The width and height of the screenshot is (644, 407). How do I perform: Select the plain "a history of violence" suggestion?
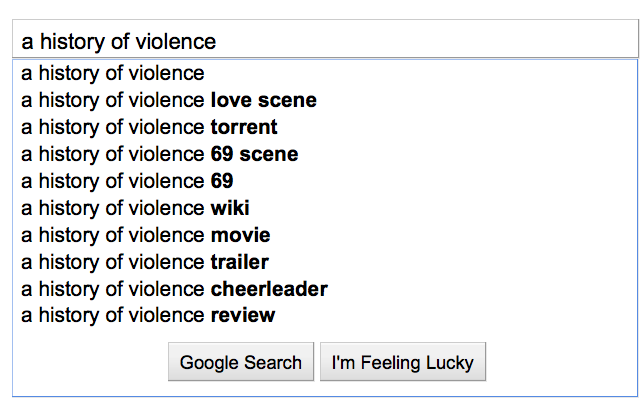pos(113,73)
